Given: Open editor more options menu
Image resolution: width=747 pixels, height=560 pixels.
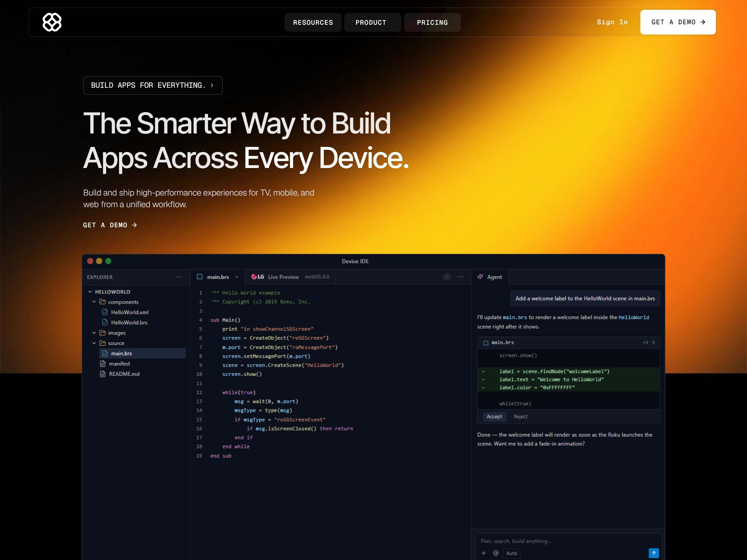Looking at the screenshot, I should tap(461, 277).
